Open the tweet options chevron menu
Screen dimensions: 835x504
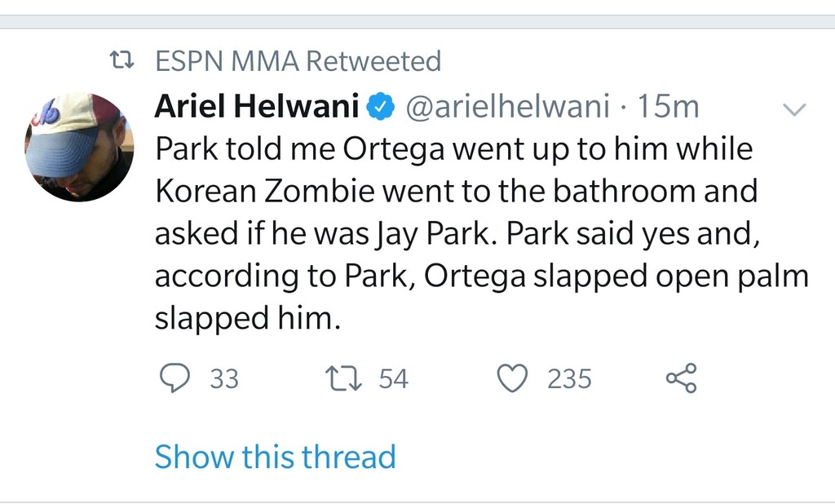(794, 109)
